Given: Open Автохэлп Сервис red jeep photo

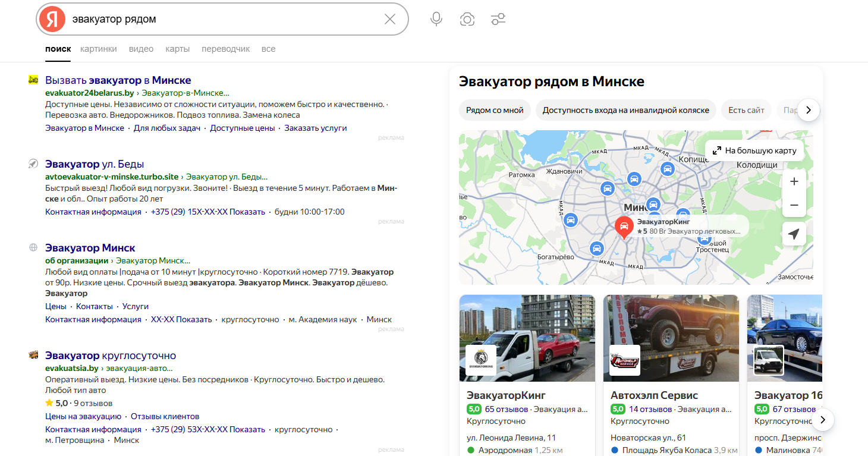Looking at the screenshot, I should (671, 338).
